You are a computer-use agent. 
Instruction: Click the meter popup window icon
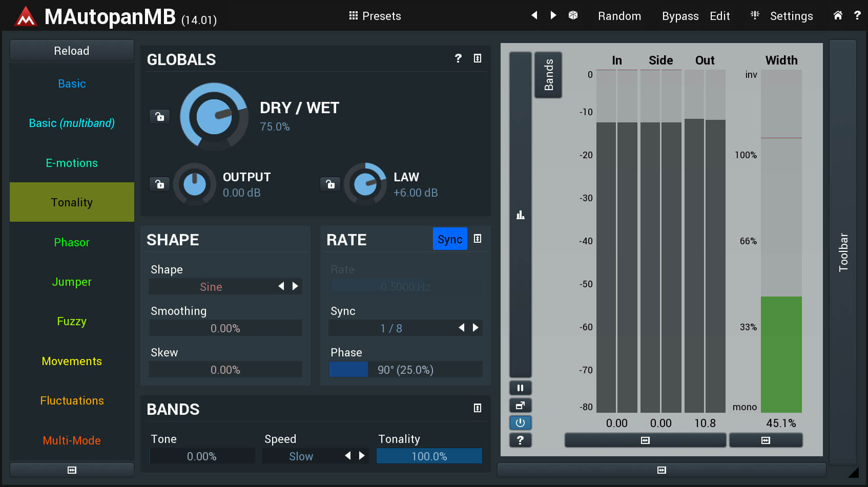pyautogui.click(x=521, y=406)
